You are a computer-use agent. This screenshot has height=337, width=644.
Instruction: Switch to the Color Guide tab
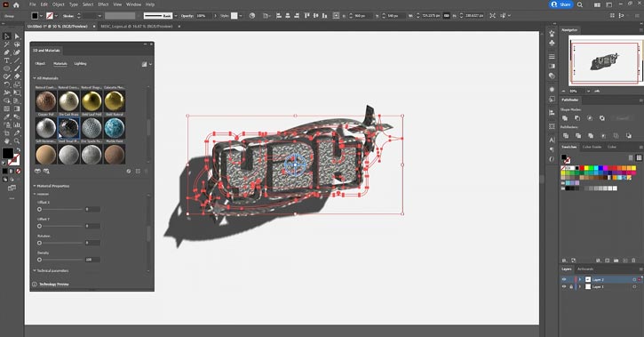(x=592, y=147)
